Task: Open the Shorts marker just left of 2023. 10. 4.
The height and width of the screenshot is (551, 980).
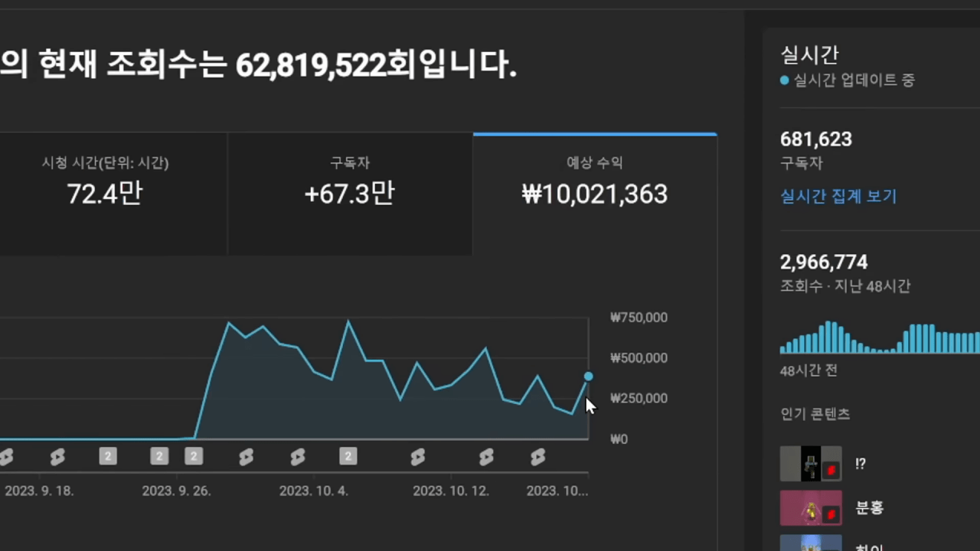Action: [298, 457]
